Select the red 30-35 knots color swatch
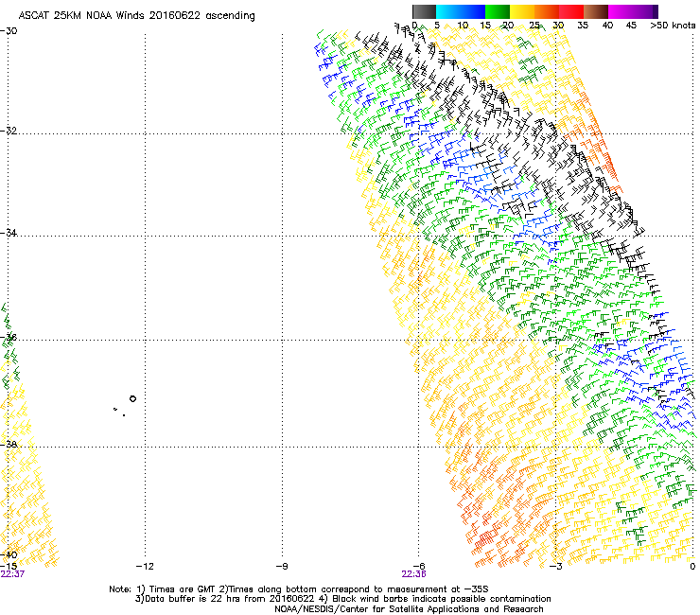 [x=571, y=11]
